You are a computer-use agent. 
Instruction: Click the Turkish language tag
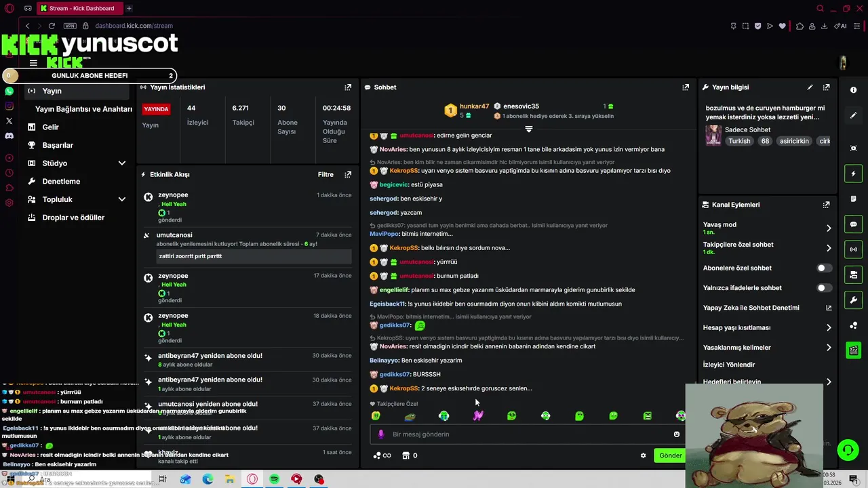739,141
